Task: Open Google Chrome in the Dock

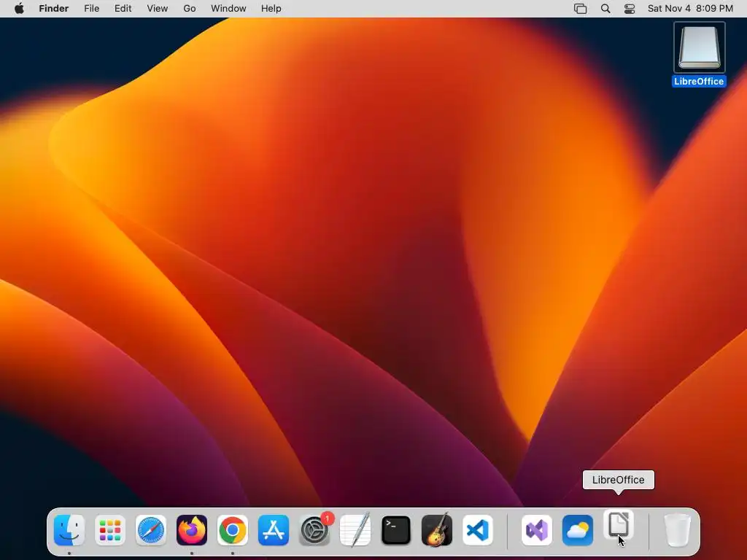Action: (x=233, y=530)
